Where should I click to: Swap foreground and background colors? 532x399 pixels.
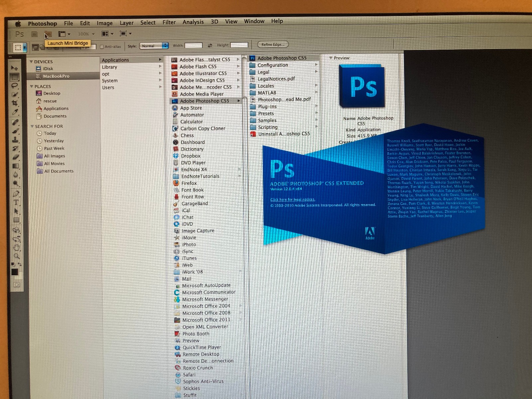point(20,264)
